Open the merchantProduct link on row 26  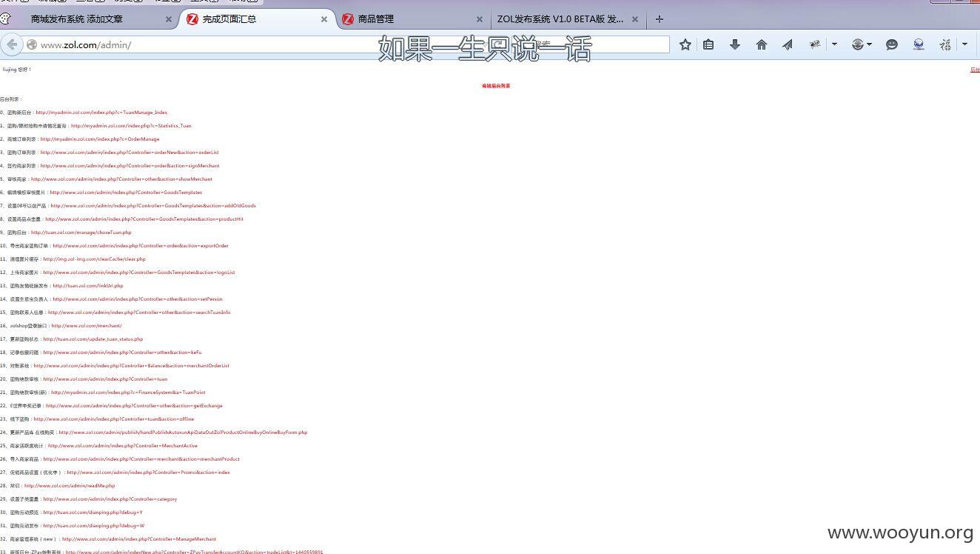(x=141, y=459)
